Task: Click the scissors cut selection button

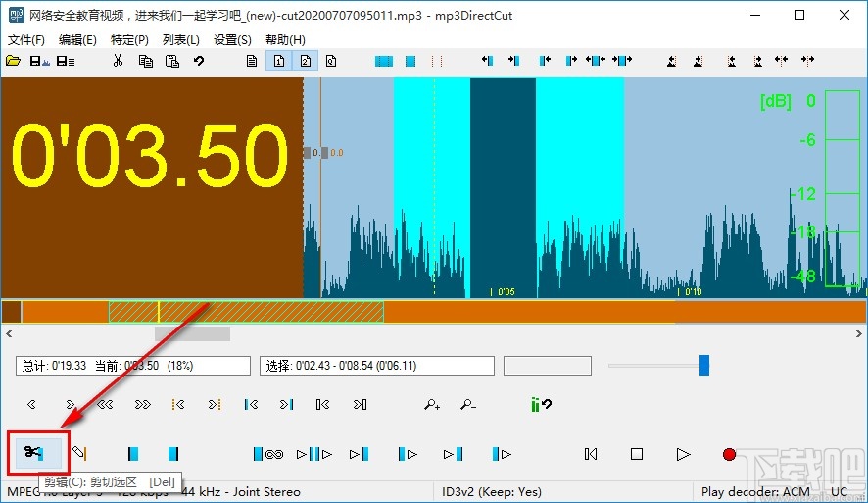Action: [36, 453]
